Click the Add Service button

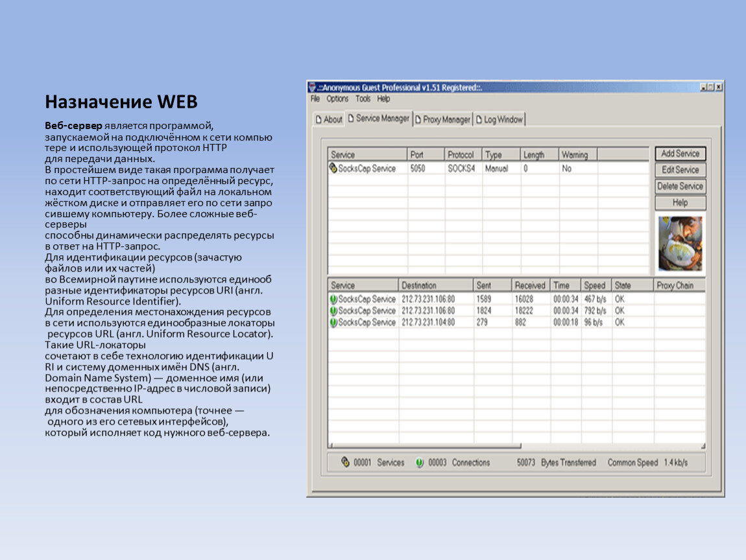(680, 154)
